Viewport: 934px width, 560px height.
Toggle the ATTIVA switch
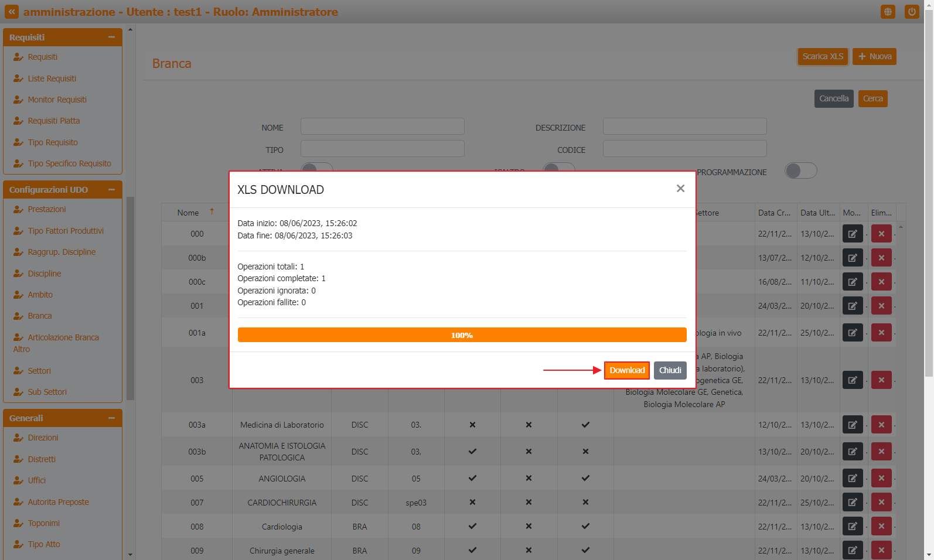(316, 168)
